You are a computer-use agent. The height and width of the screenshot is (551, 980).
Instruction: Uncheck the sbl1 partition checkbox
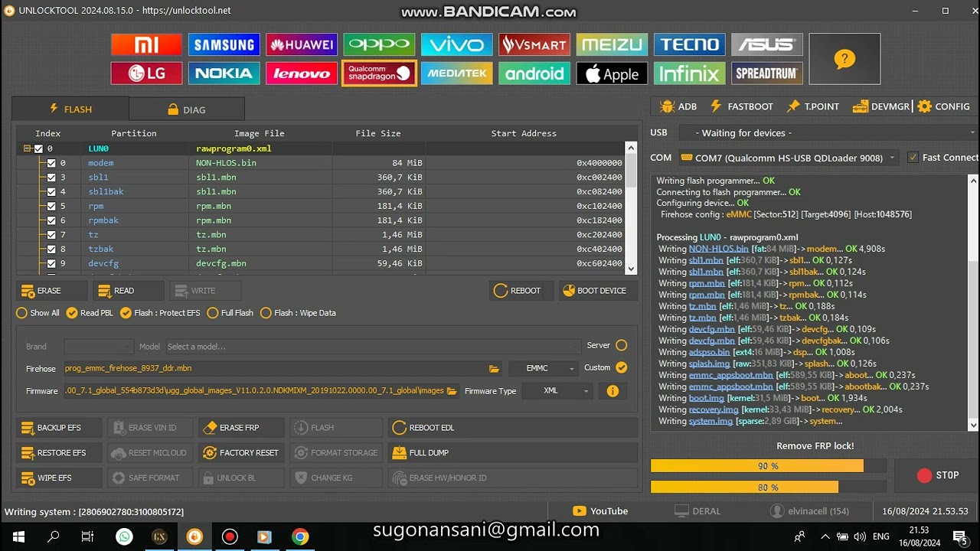point(51,178)
